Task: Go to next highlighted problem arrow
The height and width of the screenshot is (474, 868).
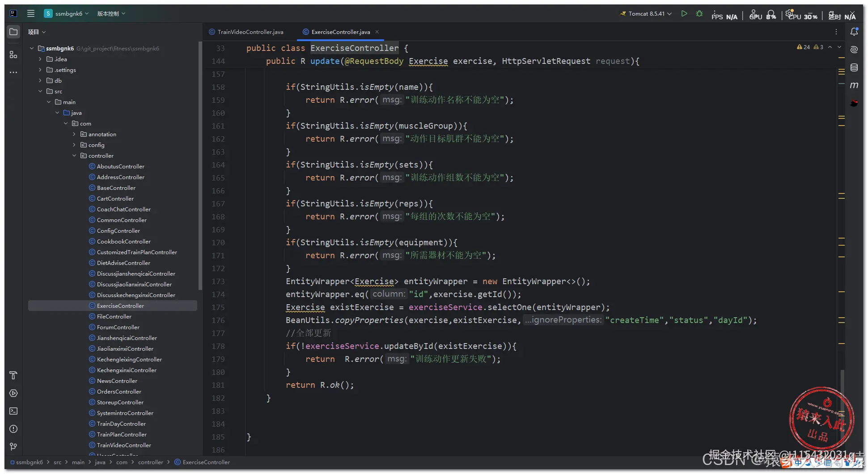Action: pos(839,47)
